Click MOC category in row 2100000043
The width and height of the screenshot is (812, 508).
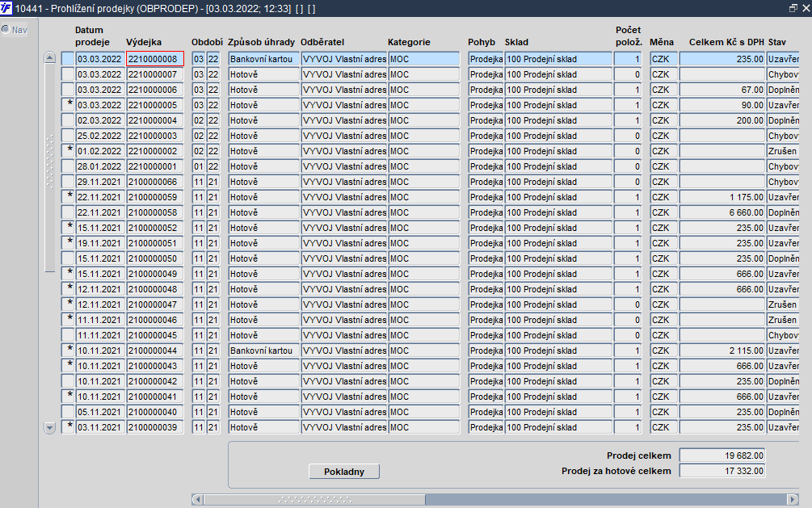(423, 366)
